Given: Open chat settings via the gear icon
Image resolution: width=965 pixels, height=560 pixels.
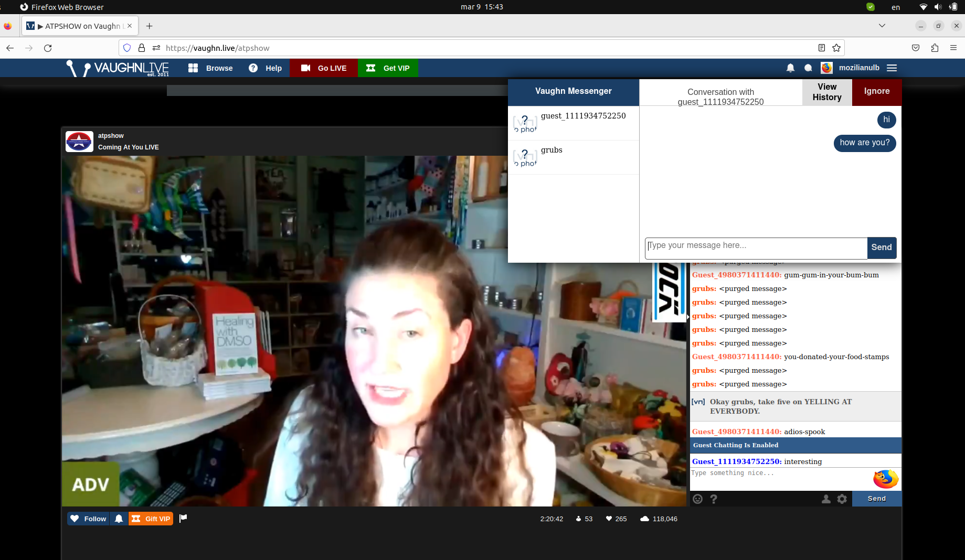Looking at the screenshot, I should click(842, 499).
